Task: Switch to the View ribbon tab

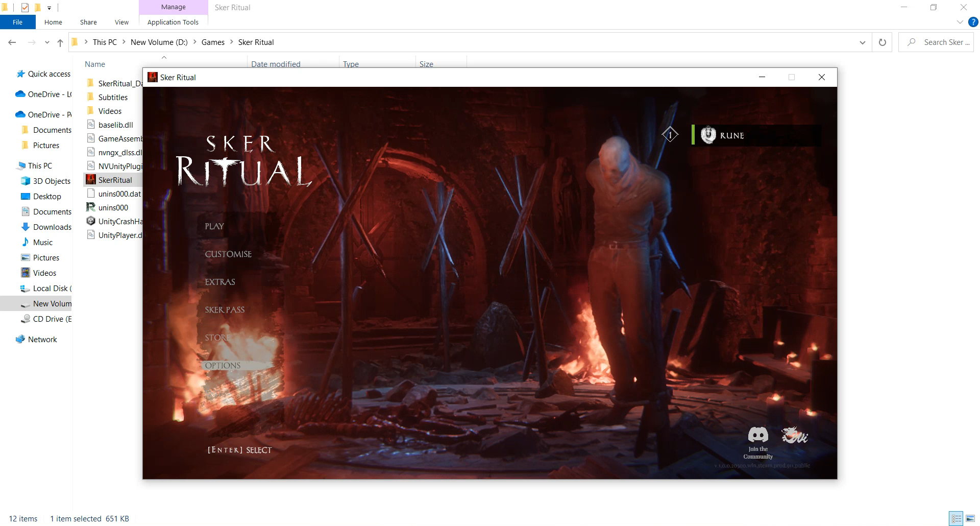Action: (121, 22)
